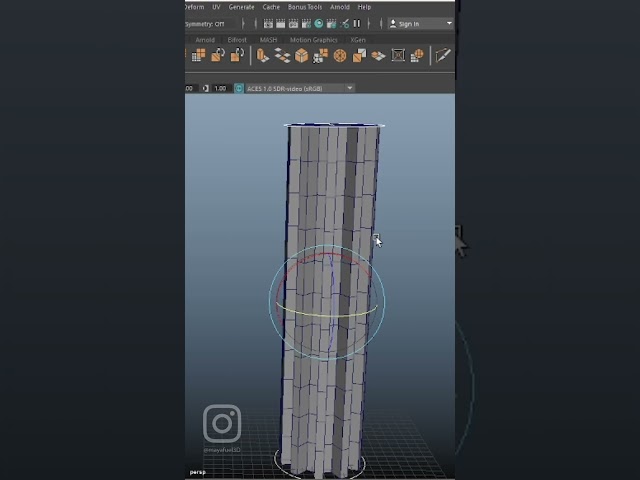Click the Render Current Frame clapperboard icon
This screenshot has width=640, height=480.
(281, 24)
